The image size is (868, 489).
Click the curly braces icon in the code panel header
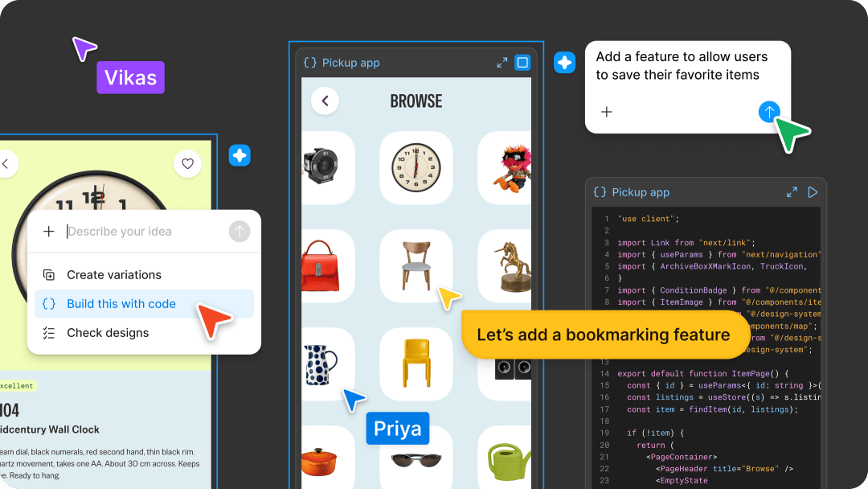click(600, 192)
